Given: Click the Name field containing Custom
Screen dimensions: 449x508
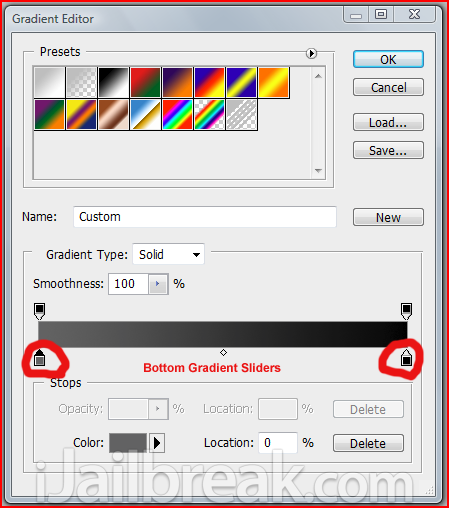Looking at the screenshot, I should (x=205, y=217).
